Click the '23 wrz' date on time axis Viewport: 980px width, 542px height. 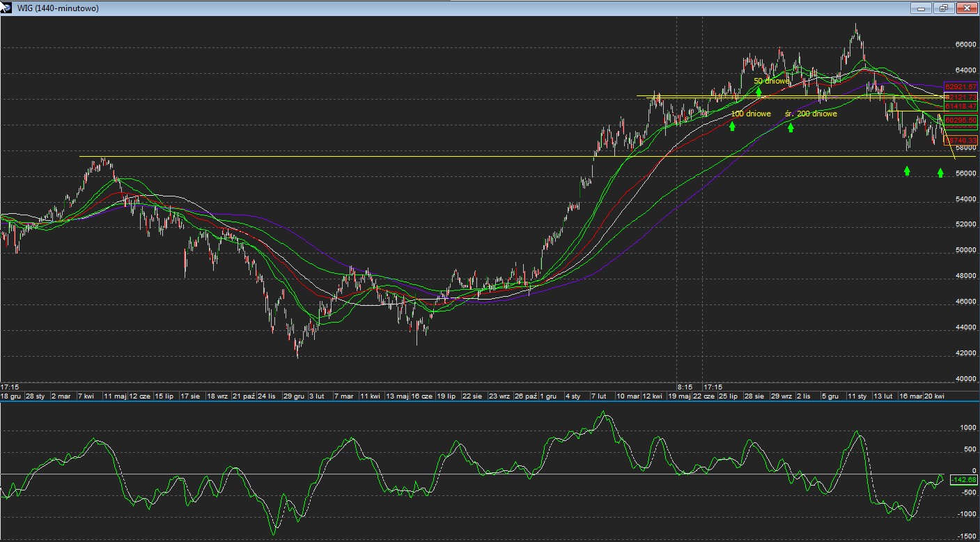[x=499, y=396]
